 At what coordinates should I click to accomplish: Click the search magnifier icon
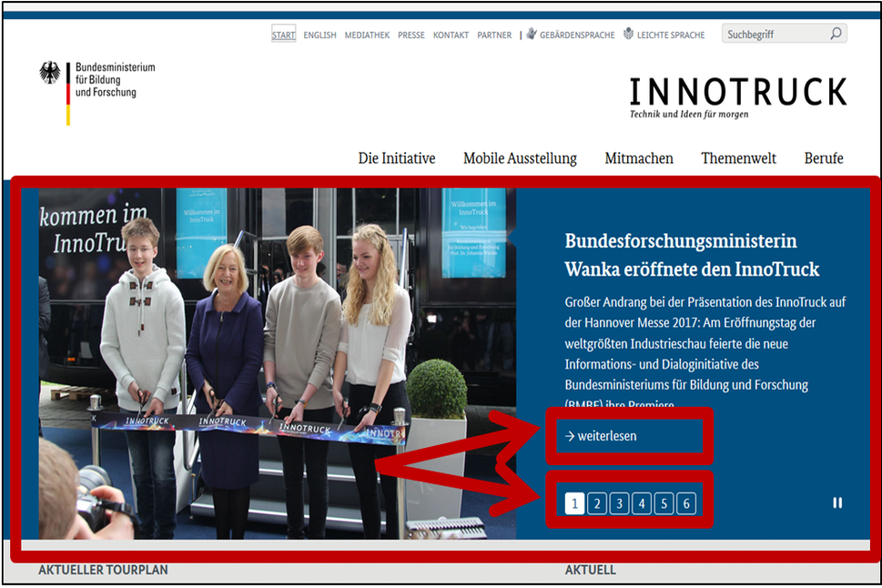click(836, 35)
